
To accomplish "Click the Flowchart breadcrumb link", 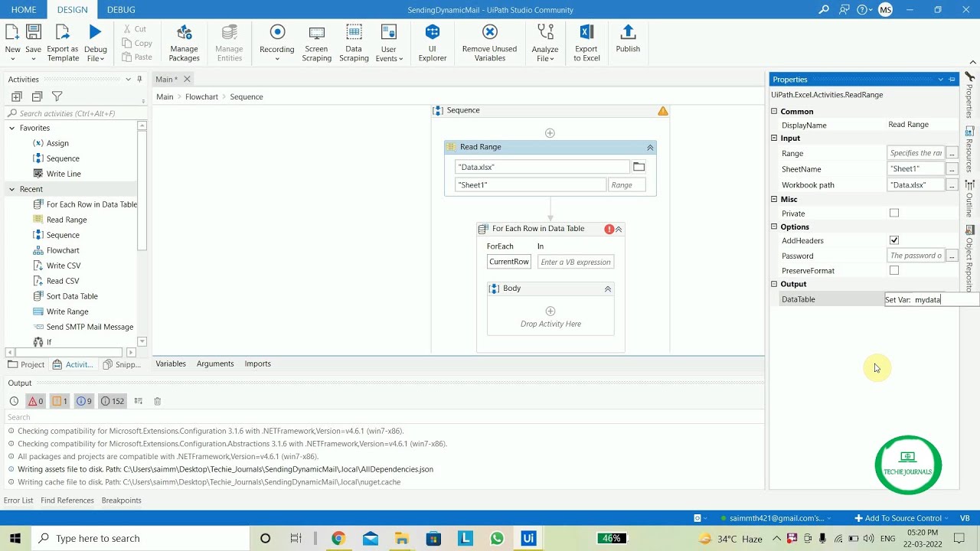I will [x=201, y=96].
